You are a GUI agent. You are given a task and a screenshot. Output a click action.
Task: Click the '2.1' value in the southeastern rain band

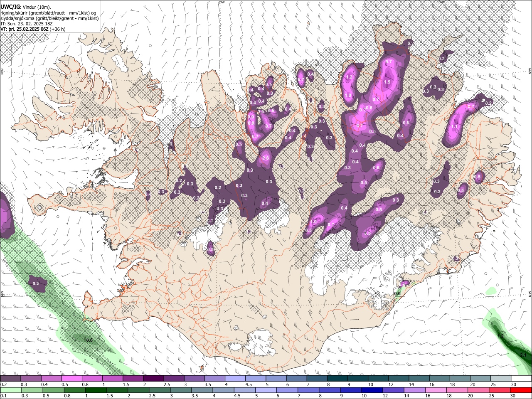point(523,355)
